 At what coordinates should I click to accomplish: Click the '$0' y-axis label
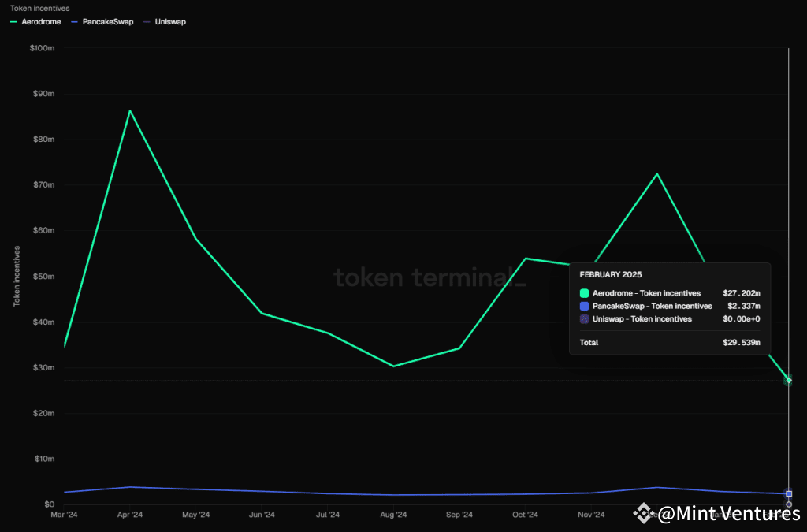pos(50,504)
